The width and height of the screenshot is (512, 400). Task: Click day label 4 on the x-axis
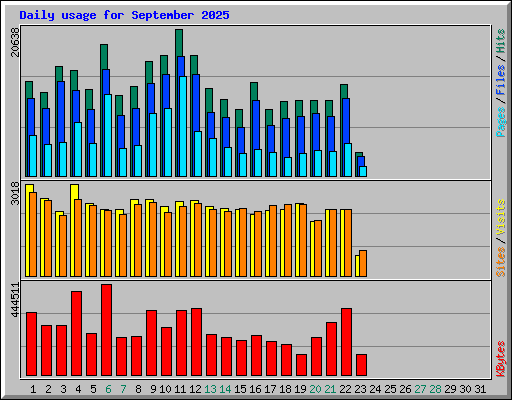78,389
